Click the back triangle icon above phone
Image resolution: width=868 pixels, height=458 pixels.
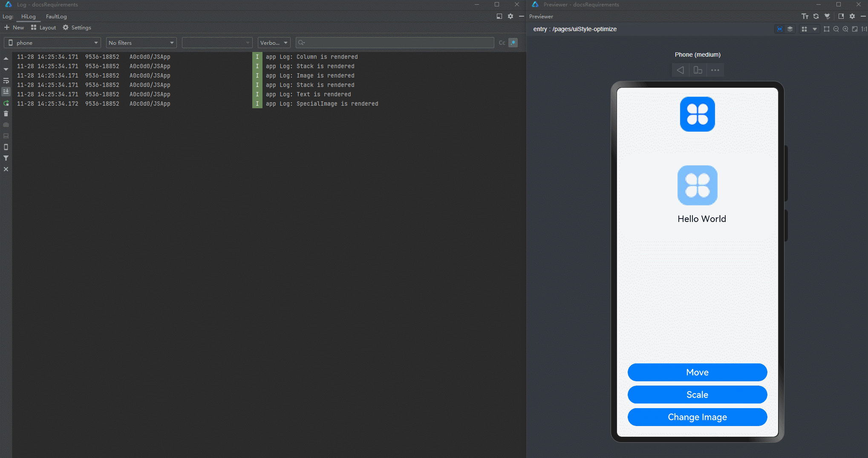coord(681,70)
